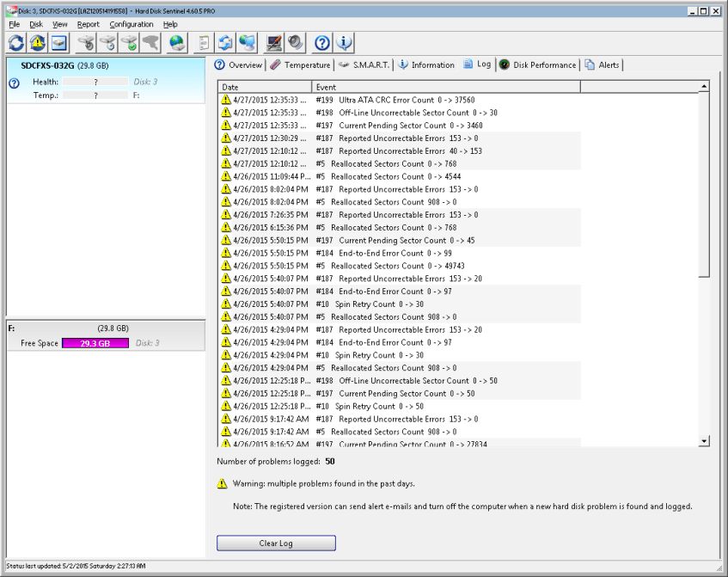The height and width of the screenshot is (577, 728).
Task: Click the yellow warning disk toolbar icon
Action: coord(37,42)
